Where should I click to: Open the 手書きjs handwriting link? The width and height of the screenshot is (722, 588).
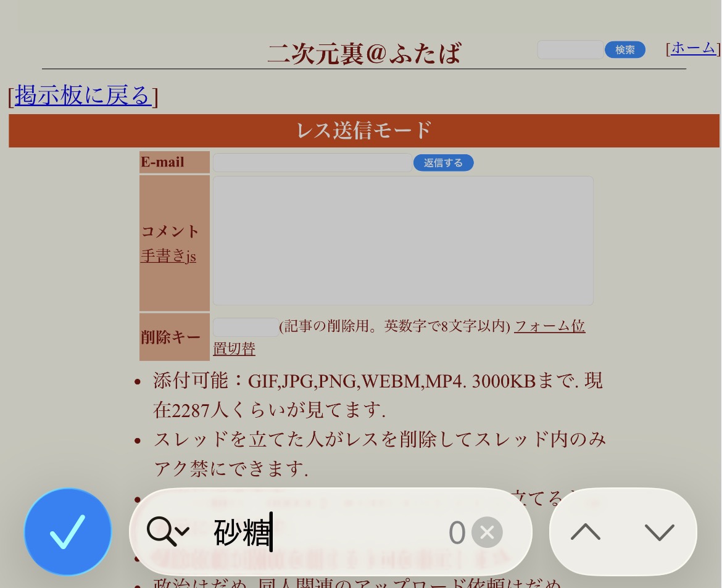[x=168, y=255]
